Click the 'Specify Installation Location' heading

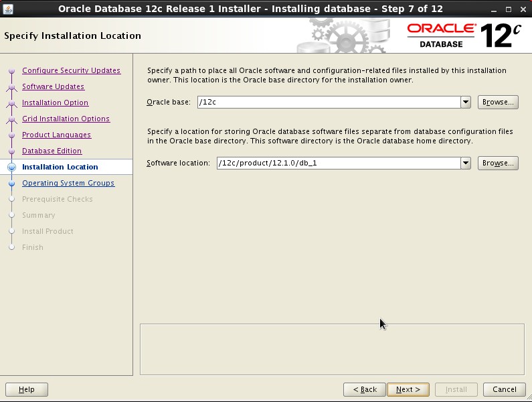click(x=73, y=36)
